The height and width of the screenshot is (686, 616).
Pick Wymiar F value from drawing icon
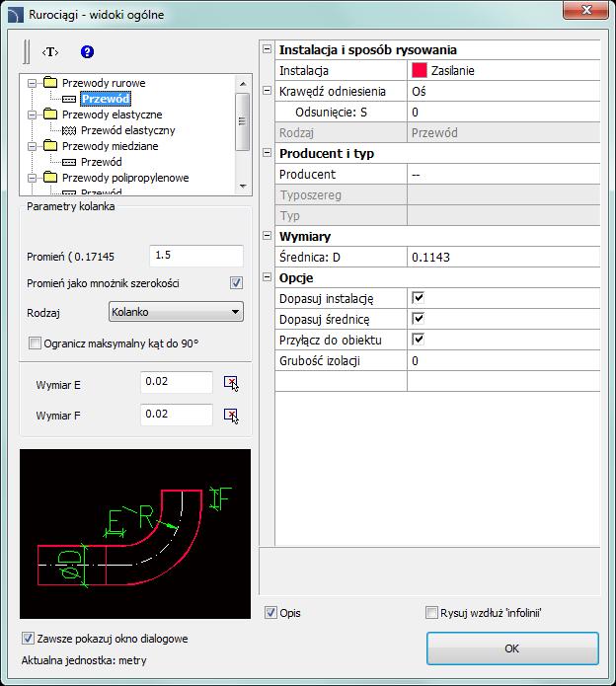(231, 417)
